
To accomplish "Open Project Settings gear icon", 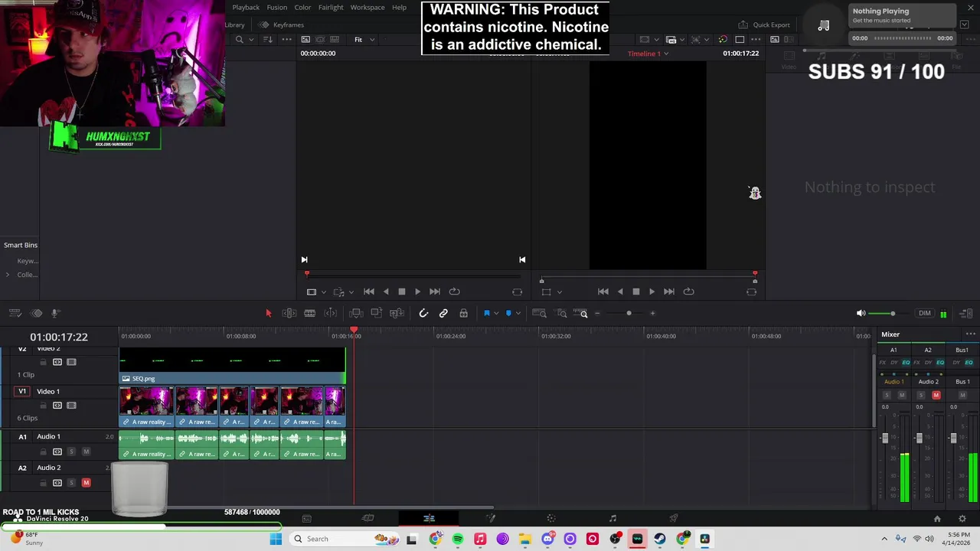I will pos(962,519).
